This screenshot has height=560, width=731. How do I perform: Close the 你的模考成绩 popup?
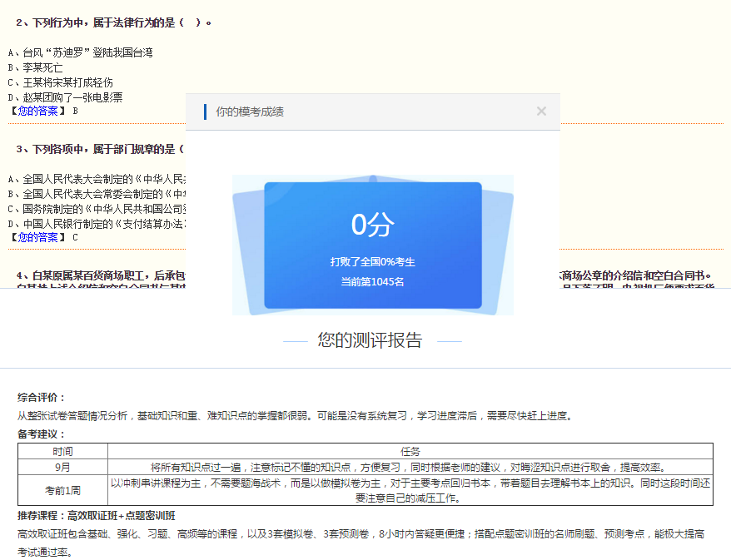[541, 111]
